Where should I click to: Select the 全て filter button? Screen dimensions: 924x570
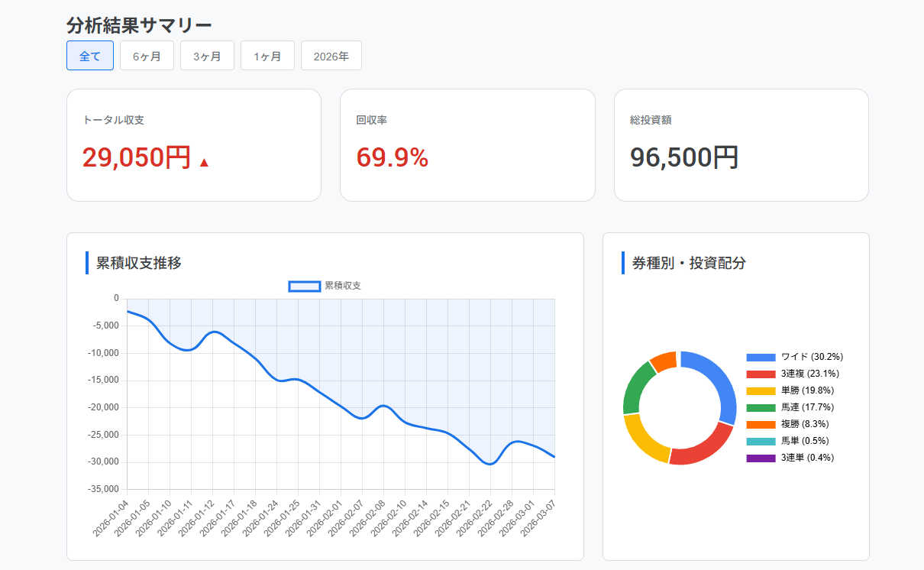[x=89, y=55]
